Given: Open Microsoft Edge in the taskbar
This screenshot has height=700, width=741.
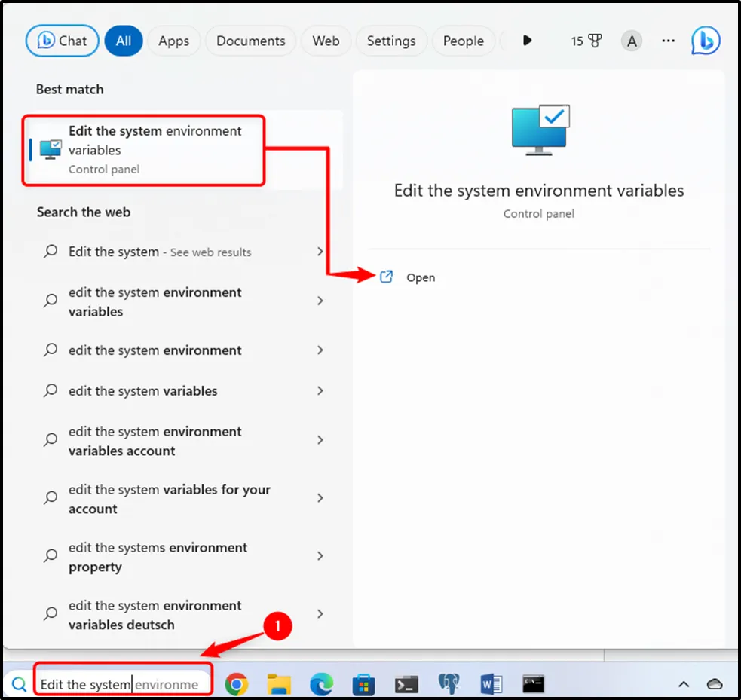Looking at the screenshot, I should click(322, 684).
